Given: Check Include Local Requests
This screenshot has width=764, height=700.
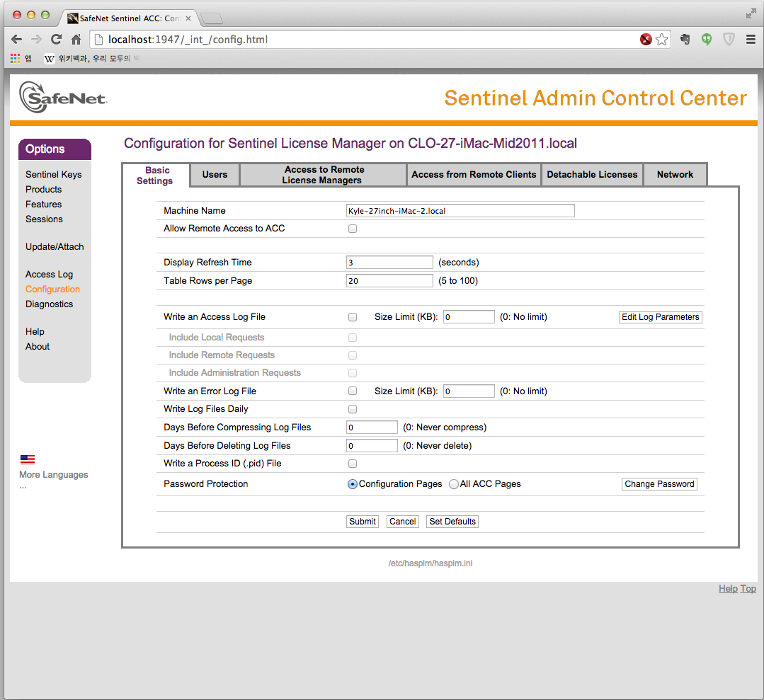Looking at the screenshot, I should coord(353,338).
